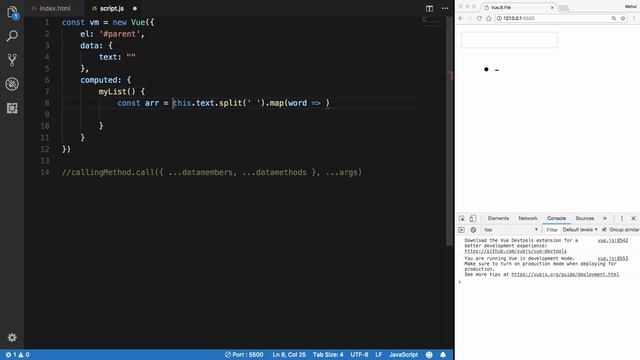Click the text input box in the web page
Viewport: 640px width, 360px height.
tap(509, 40)
